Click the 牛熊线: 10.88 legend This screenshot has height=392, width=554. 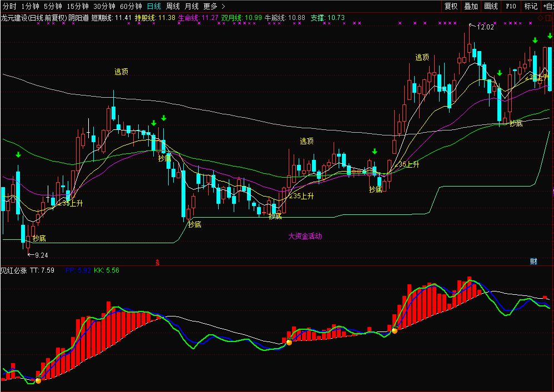(285, 18)
